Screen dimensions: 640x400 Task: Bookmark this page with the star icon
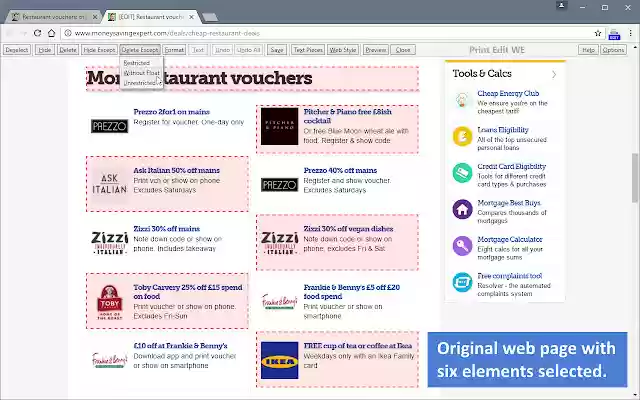point(598,33)
